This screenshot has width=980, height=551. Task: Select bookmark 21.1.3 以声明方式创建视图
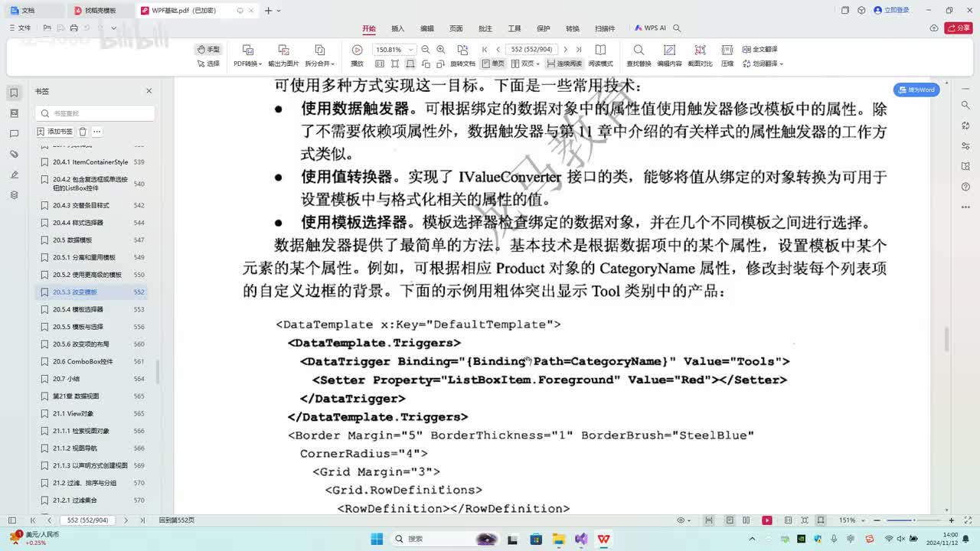pos(91,465)
